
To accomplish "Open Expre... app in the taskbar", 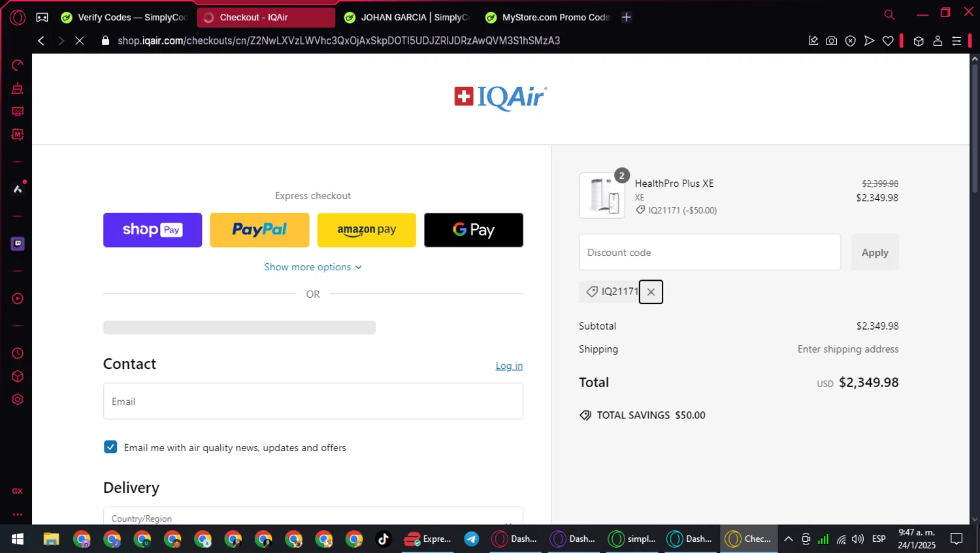I will [x=427, y=539].
